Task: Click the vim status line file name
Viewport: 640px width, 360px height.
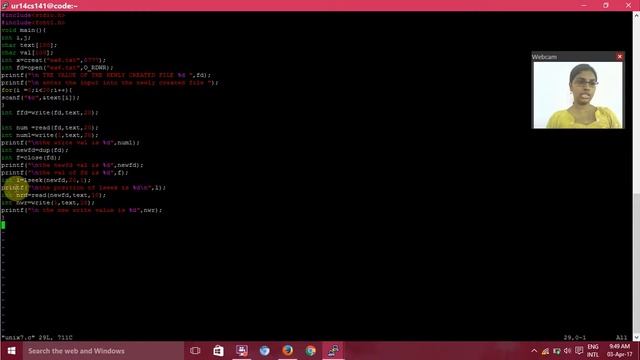Action: pos(18,338)
